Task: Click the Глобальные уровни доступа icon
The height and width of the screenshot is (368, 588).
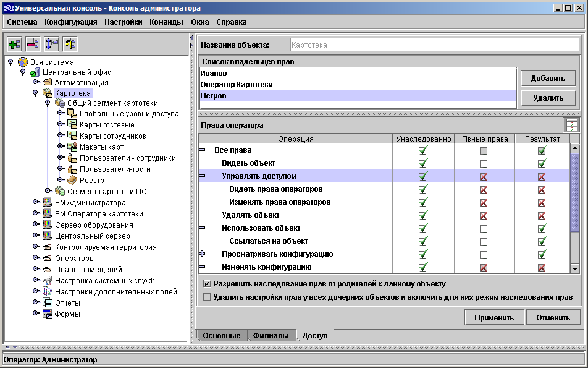Action: point(72,113)
